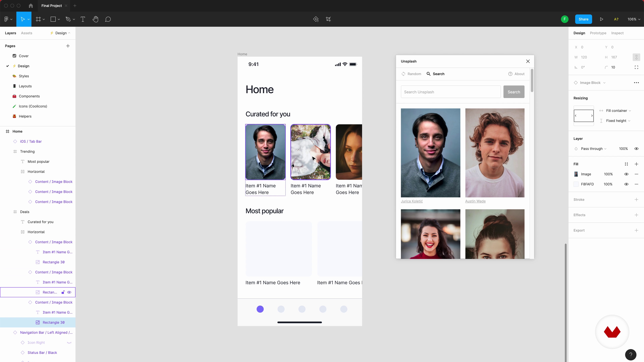Open the help question mark button
644x362 pixels.
[x=631, y=354]
